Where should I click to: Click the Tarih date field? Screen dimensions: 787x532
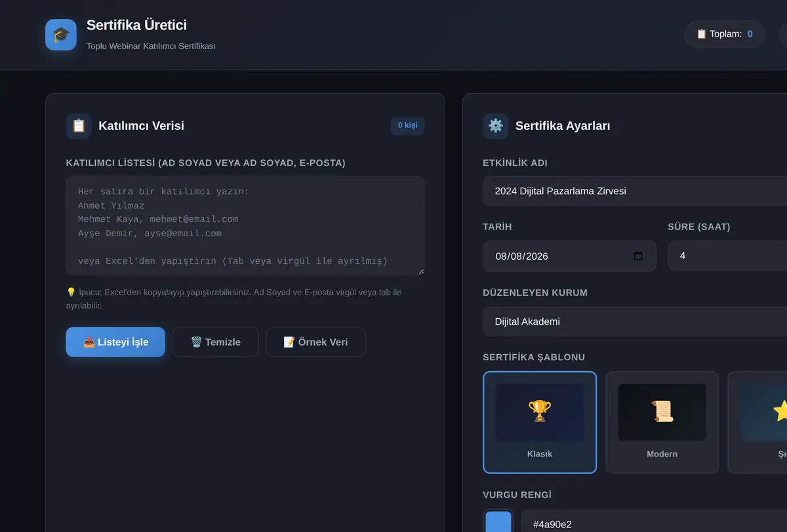tap(569, 256)
